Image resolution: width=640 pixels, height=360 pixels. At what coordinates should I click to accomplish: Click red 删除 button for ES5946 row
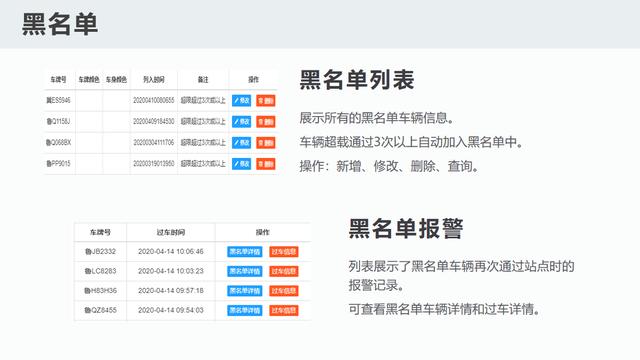tap(266, 100)
